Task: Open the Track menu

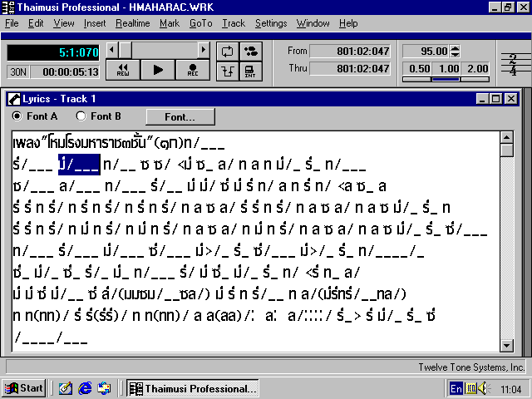Action: click(x=234, y=23)
